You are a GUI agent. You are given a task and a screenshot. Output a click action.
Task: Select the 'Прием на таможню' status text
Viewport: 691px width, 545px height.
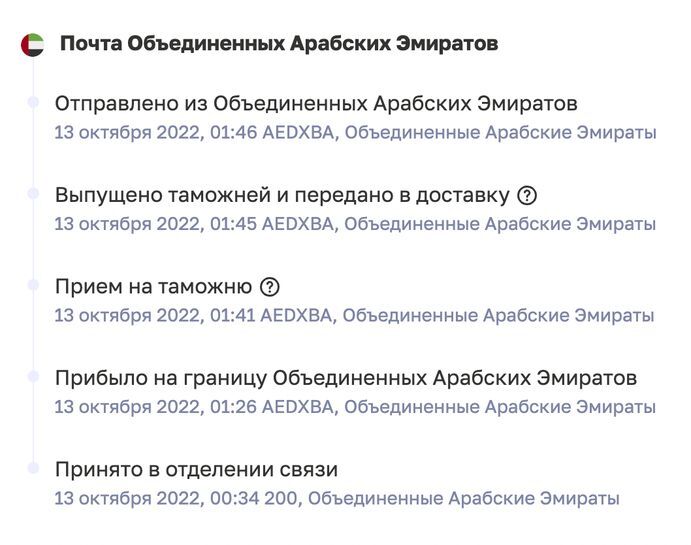tap(153, 288)
